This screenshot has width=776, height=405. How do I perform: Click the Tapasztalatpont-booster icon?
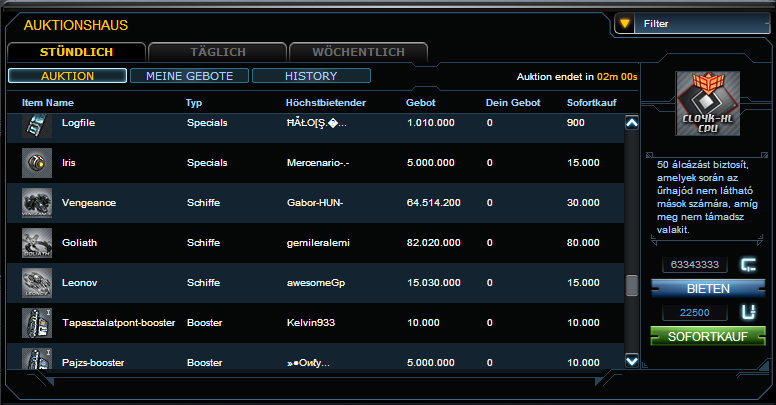pos(37,323)
